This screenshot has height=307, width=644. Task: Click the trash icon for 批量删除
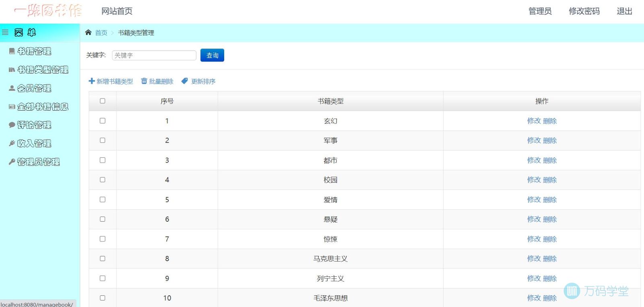(x=144, y=81)
